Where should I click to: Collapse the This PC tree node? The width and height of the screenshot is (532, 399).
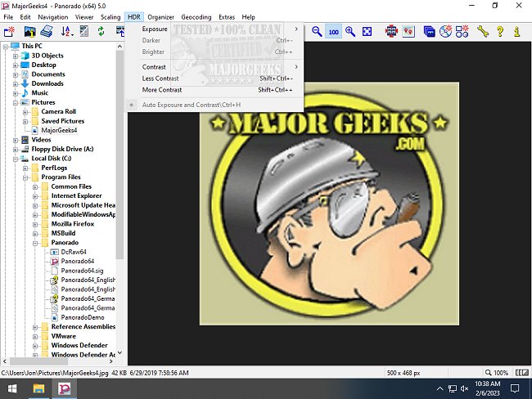pyautogui.click(x=6, y=47)
